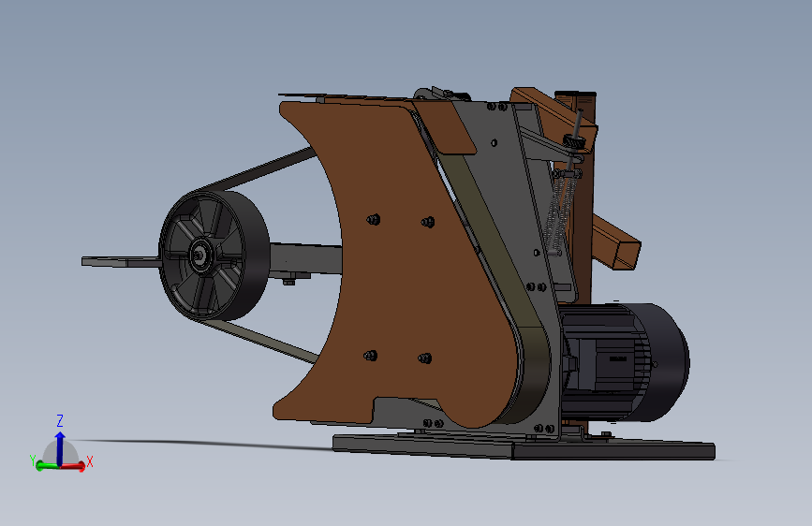Screen dimensions: 812x526
Task: Select the flat tool rest bar left of the wheel
Action: (x=121, y=262)
